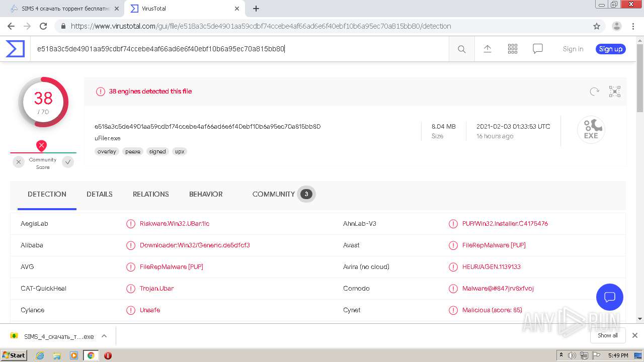Screen dimensions: 644x362
Task: Open the blue chat bubble button
Action: [610, 297]
